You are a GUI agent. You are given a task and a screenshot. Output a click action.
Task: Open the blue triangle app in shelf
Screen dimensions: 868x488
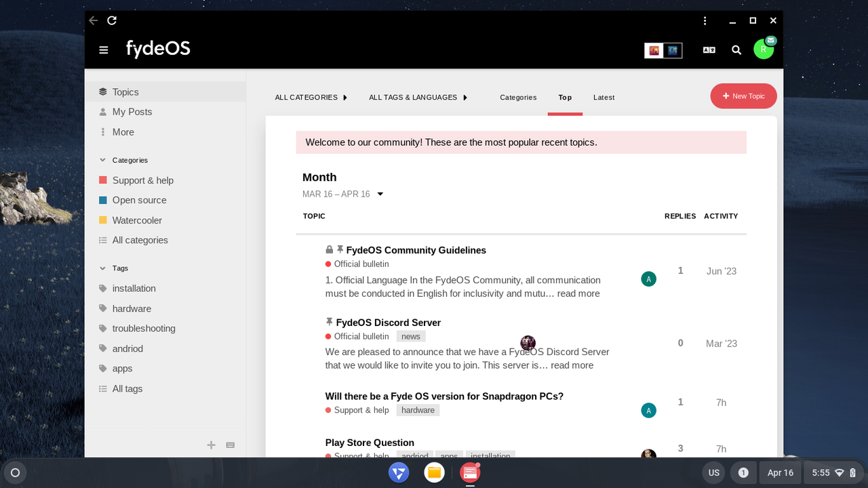[x=399, y=472]
